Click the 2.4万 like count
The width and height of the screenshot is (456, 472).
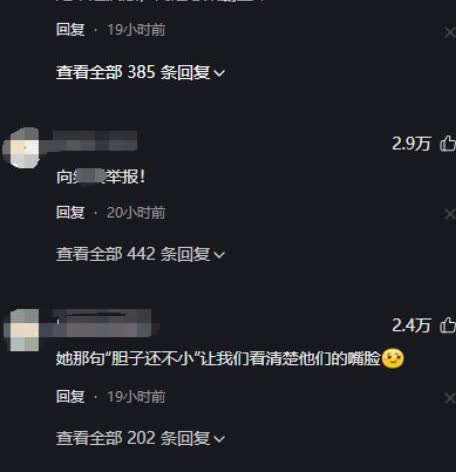(x=411, y=325)
